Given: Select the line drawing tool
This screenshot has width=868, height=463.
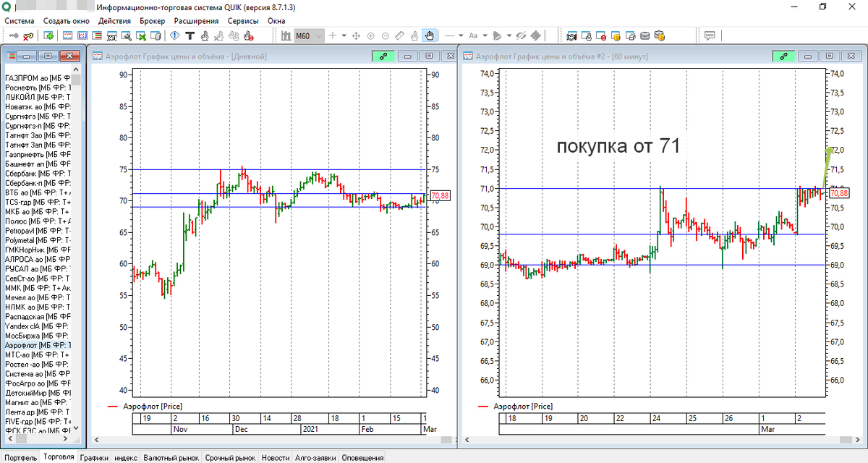Looking at the screenshot, I should point(449,35).
